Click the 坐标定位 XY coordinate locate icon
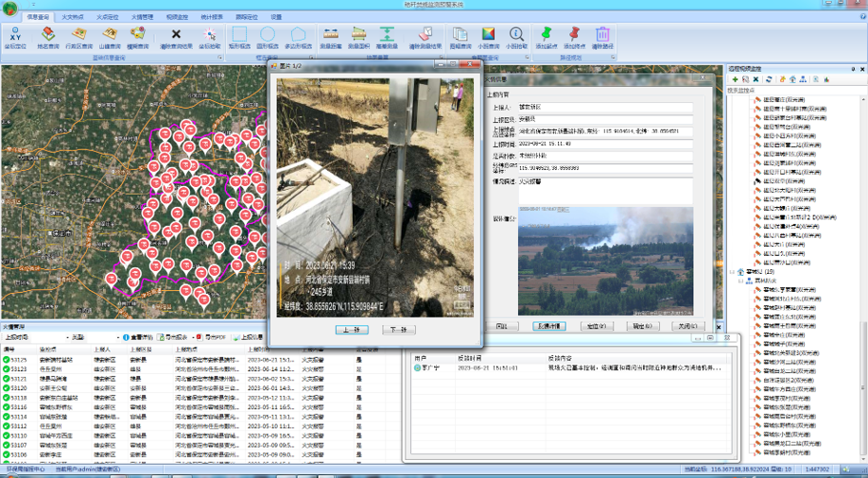This screenshot has width=868, height=478. (16, 36)
